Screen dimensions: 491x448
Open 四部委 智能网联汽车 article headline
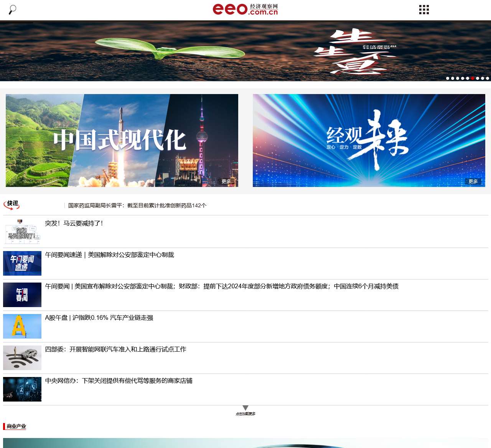[115, 349]
